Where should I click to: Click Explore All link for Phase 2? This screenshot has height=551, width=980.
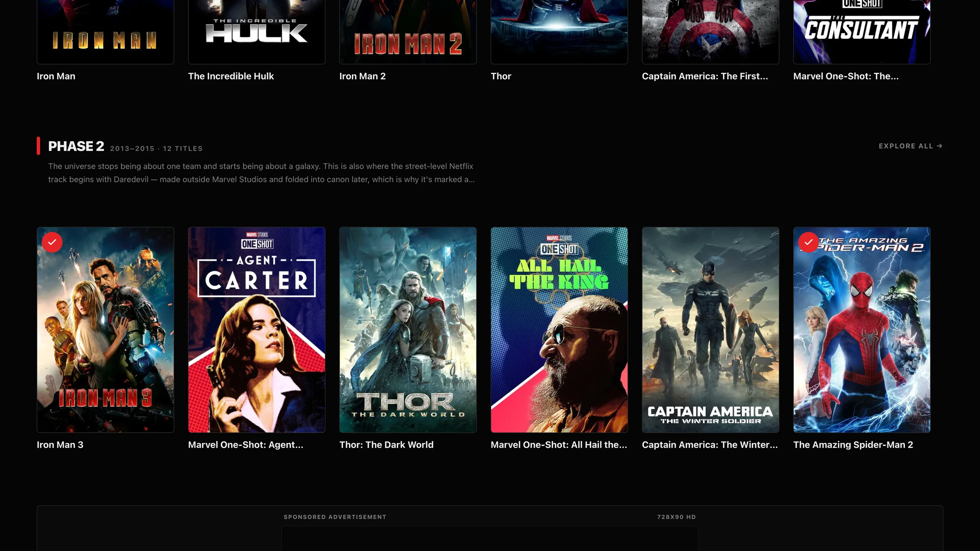(x=911, y=146)
